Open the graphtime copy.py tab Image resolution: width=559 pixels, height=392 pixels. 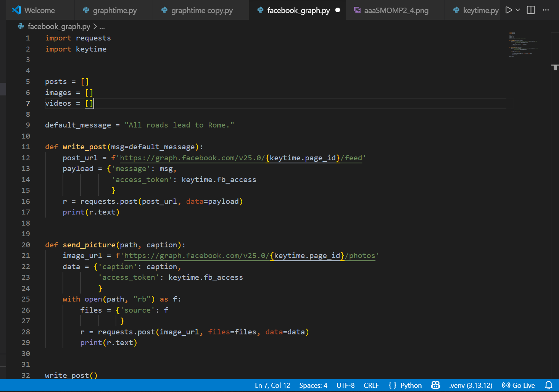point(201,10)
